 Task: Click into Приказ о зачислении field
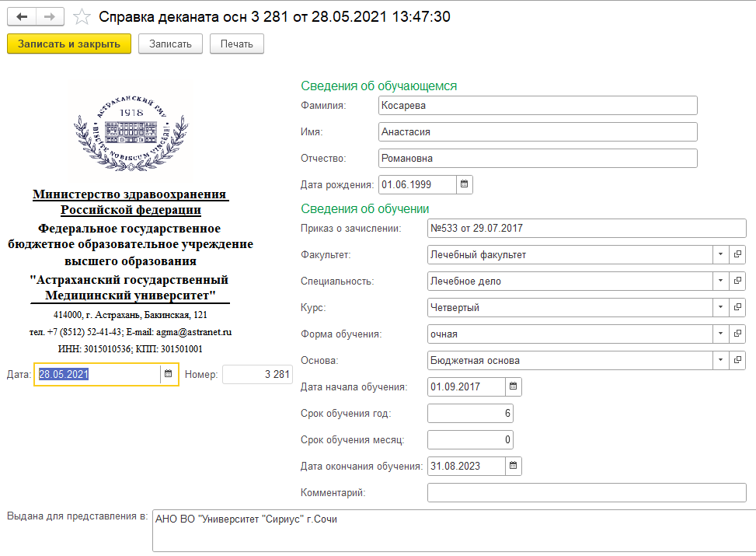(x=587, y=229)
